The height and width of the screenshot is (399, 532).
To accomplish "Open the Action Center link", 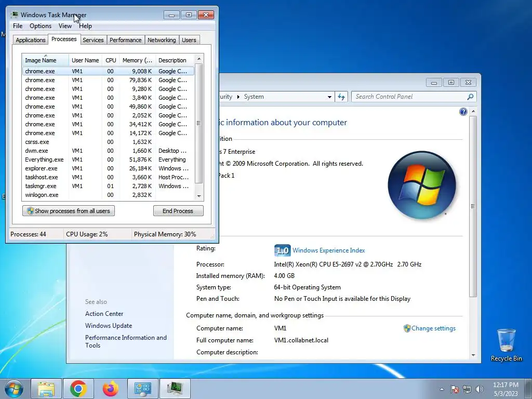I will [x=104, y=314].
